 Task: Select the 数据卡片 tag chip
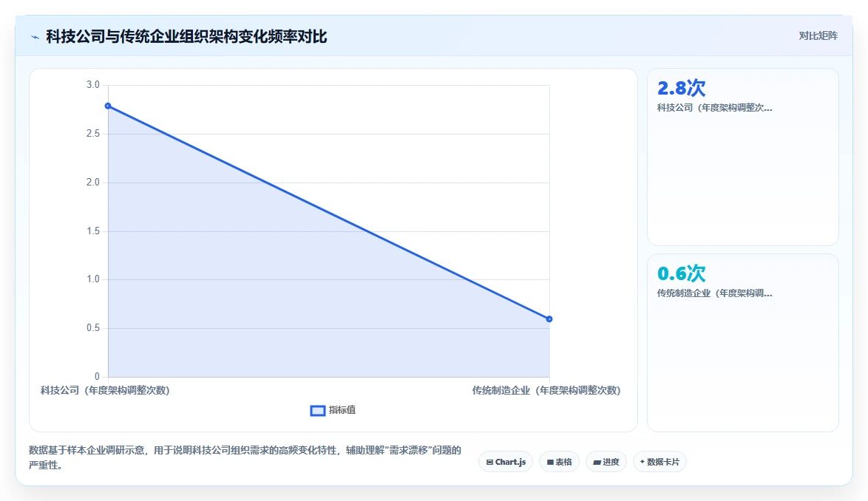660,462
